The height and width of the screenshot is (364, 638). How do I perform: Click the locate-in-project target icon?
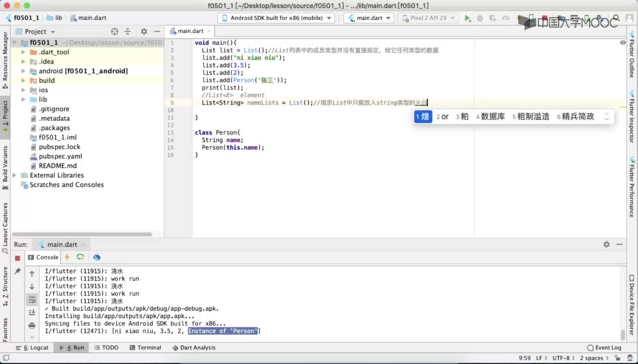[115, 31]
